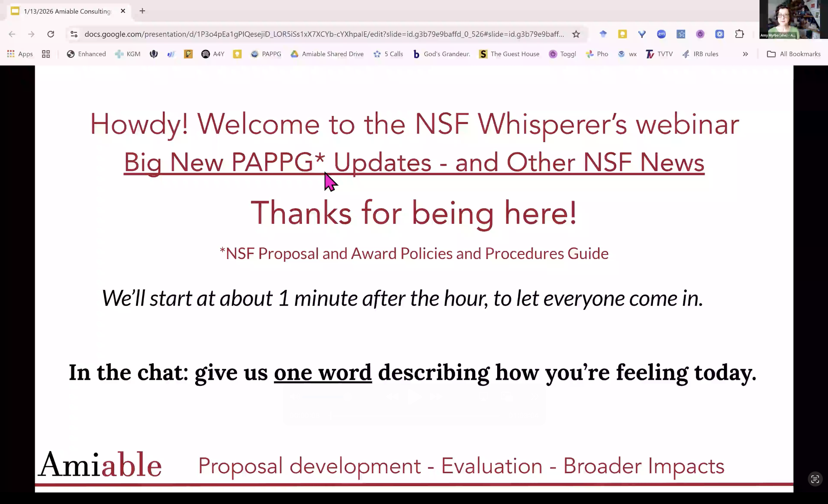Click the Zoom extension icon

click(661, 34)
